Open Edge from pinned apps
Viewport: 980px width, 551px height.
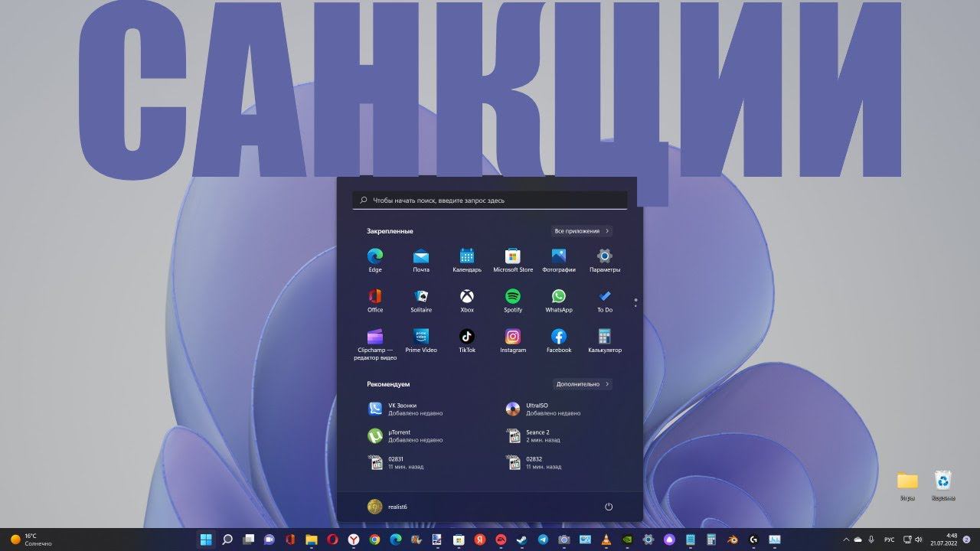[x=375, y=259]
